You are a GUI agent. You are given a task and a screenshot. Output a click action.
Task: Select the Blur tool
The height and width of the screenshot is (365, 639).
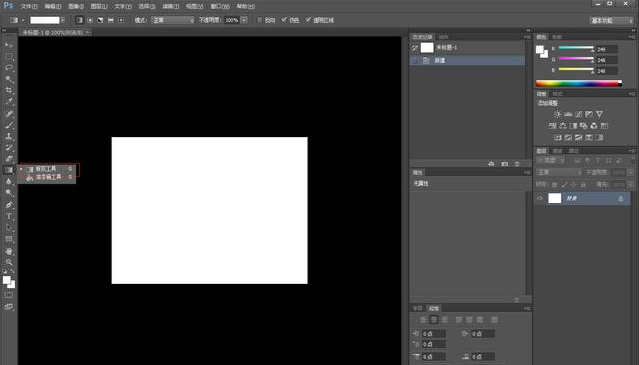(x=9, y=182)
